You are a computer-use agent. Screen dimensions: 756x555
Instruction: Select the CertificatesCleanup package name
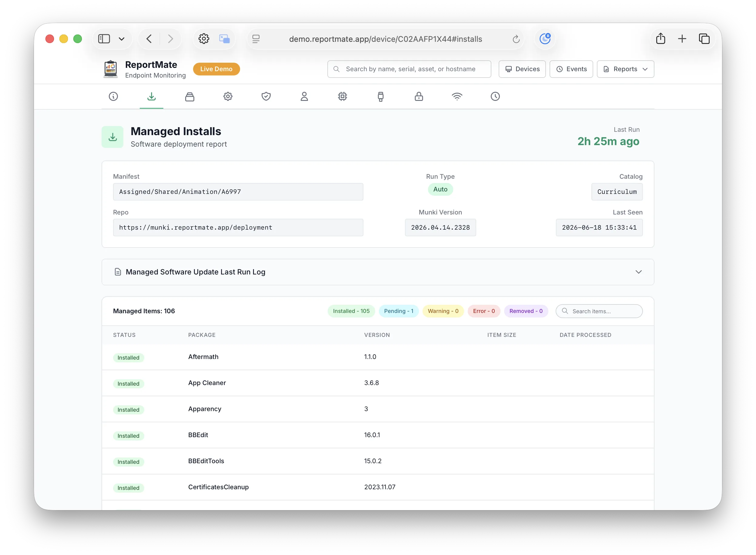click(219, 487)
